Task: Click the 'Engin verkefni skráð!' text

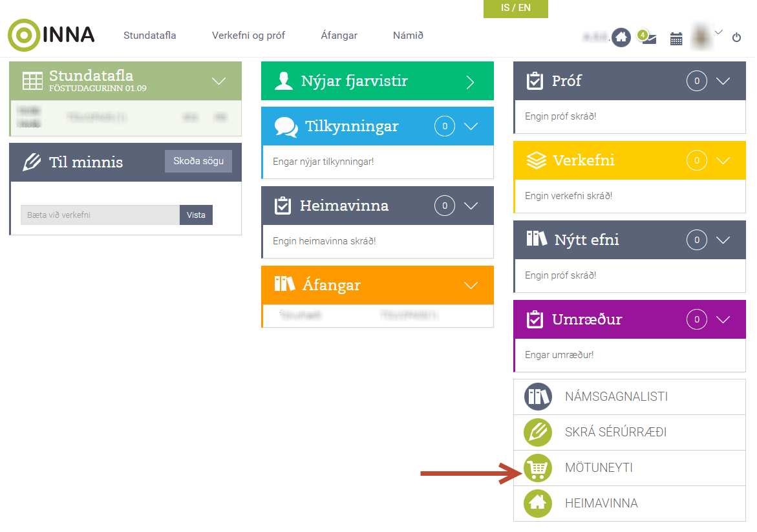Action: tap(568, 196)
